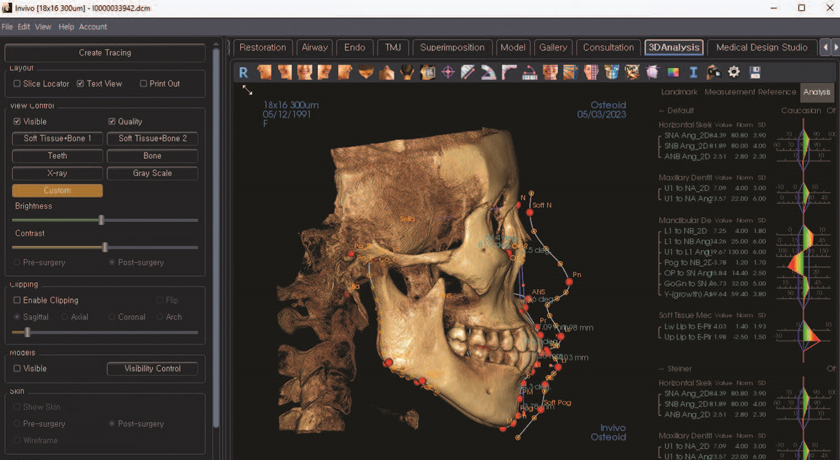Click the icon left of the pale purple head
The width and height of the screenshot is (840, 460).
[632, 72]
